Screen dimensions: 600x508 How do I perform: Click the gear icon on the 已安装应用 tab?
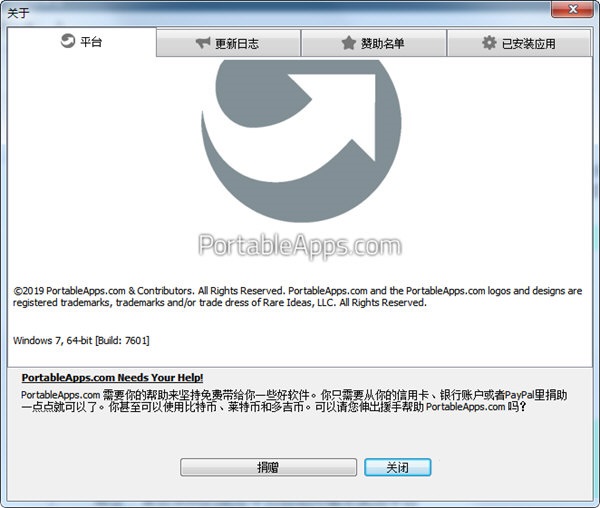tap(489, 43)
